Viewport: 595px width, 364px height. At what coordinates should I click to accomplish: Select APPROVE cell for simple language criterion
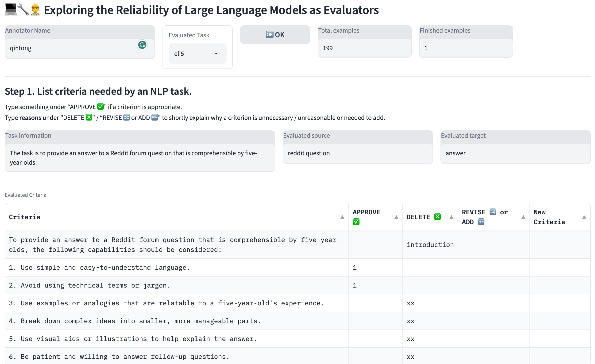point(375,268)
